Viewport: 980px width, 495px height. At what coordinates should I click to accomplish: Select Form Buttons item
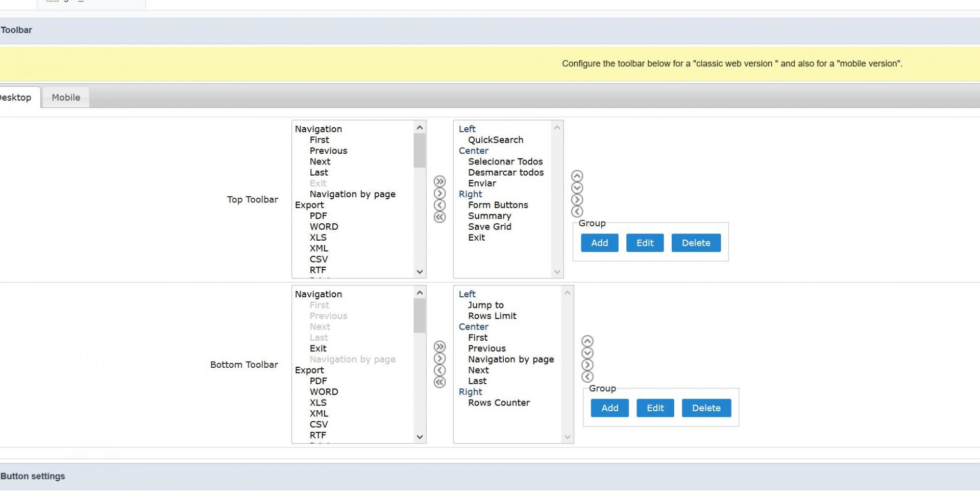[498, 205]
